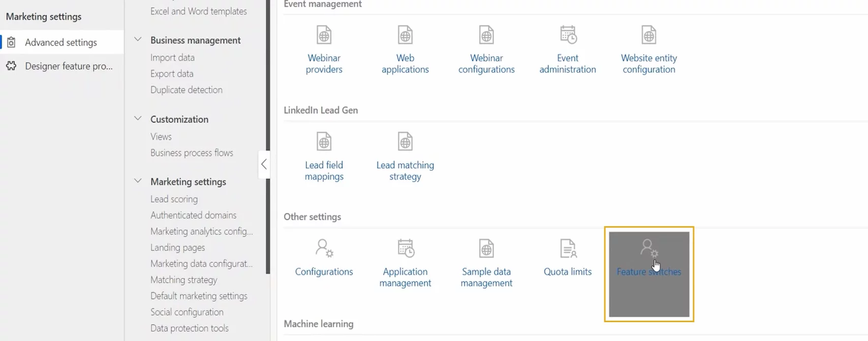Select the Quota limits document icon

[568, 249]
